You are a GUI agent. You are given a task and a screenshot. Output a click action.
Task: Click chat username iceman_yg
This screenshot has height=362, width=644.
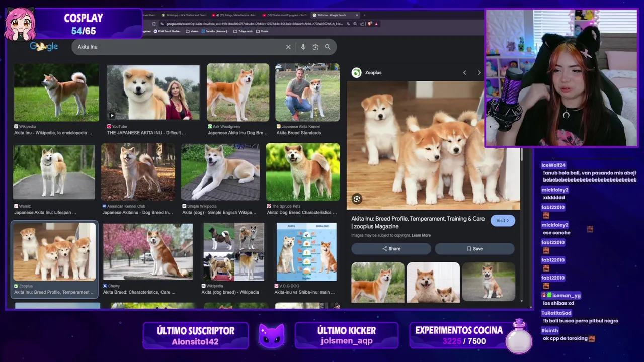pos(567,295)
